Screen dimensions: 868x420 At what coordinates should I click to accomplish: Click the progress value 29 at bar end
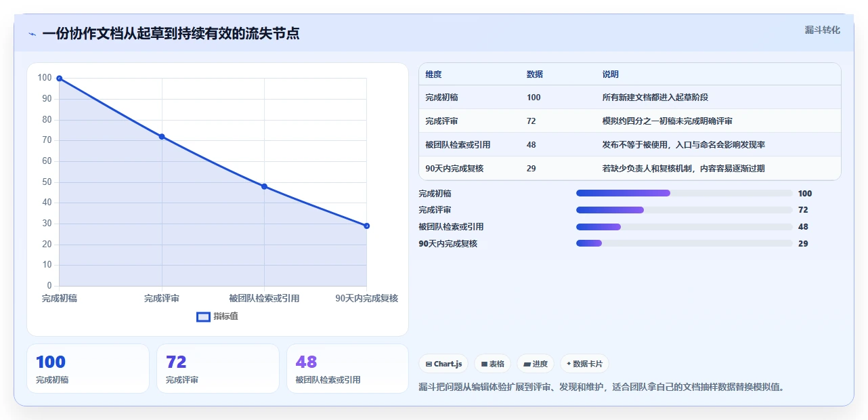803,243
